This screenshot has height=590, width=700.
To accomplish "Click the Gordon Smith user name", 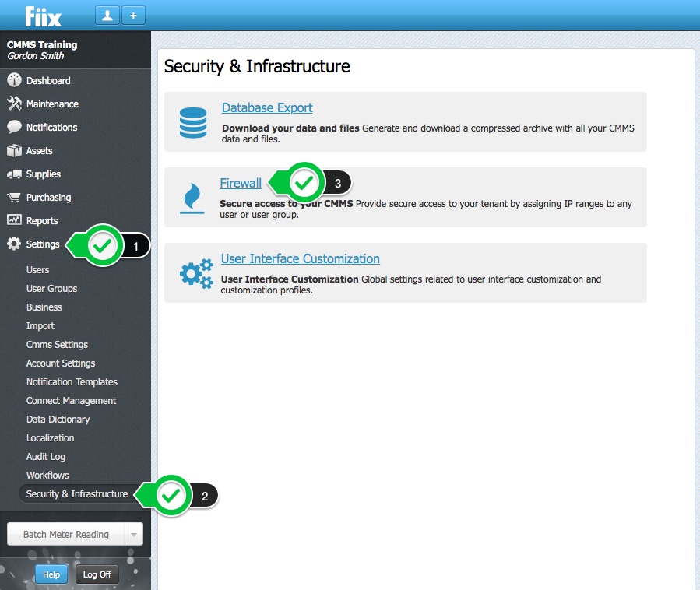I will tap(36, 56).
